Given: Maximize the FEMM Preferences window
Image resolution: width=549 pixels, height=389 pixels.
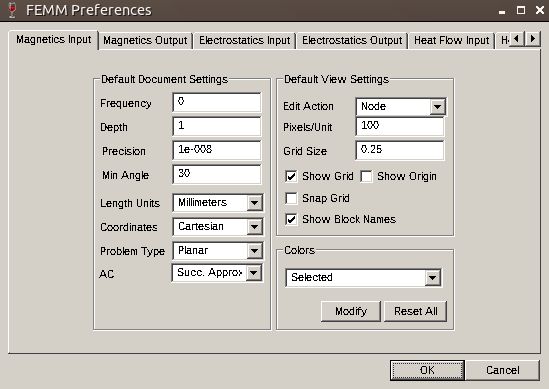Looking at the screenshot, I should 521,10.
